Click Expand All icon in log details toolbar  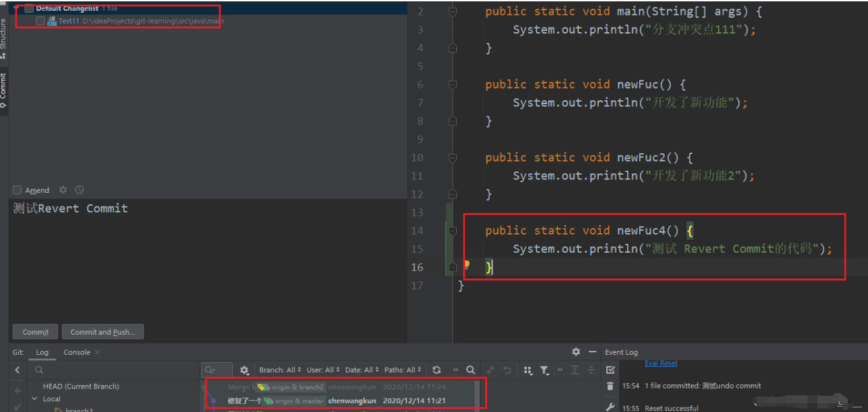(575, 370)
